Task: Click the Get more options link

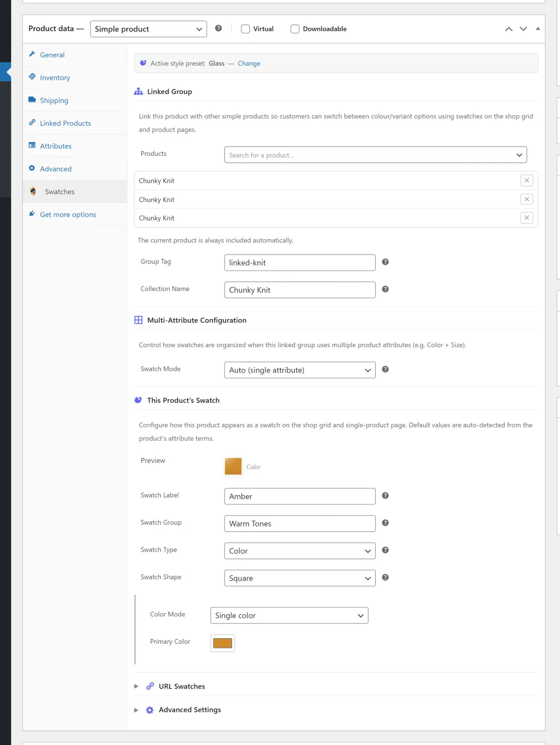Action: 68,214
